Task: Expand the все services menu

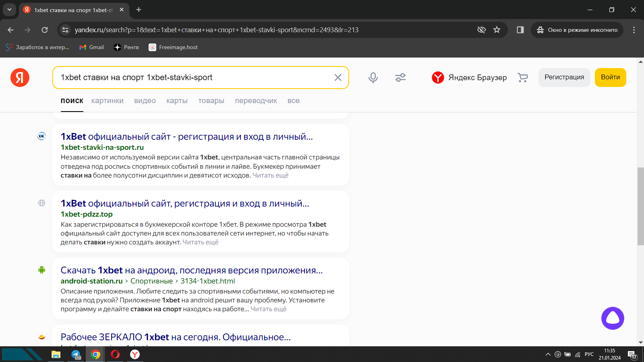Action: pyautogui.click(x=293, y=101)
